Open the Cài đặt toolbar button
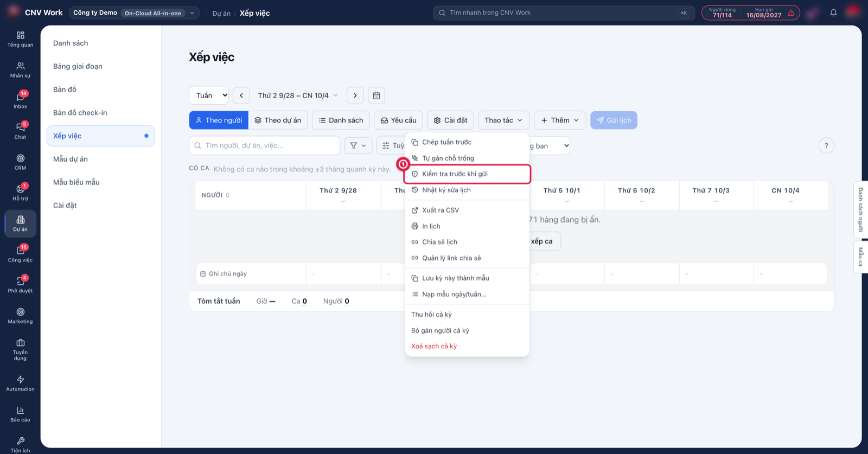Image resolution: width=868 pixels, height=454 pixels. point(451,120)
